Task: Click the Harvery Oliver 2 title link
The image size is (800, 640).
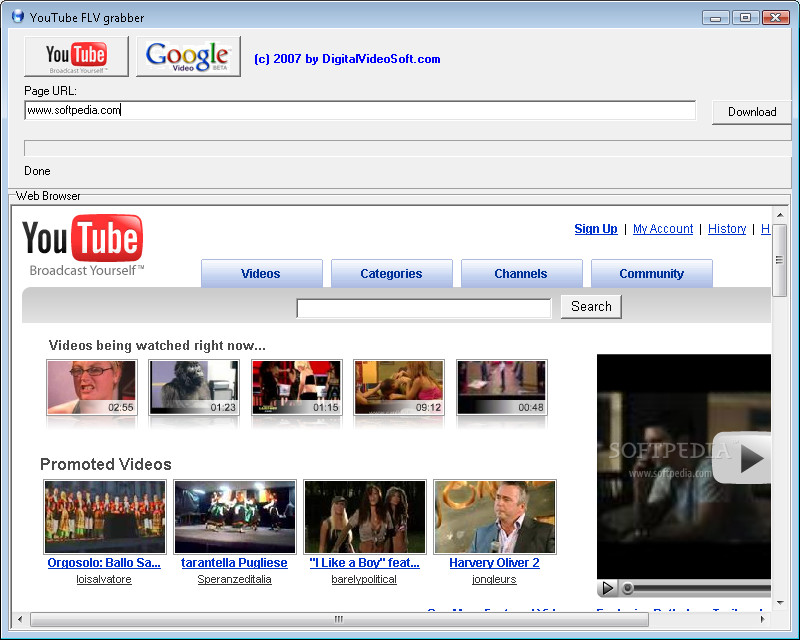Action: (494, 562)
